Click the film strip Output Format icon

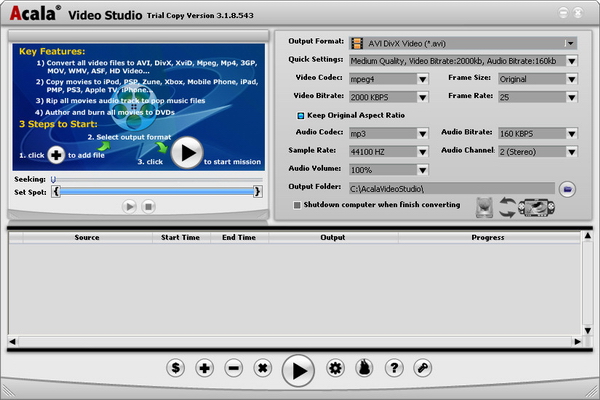tap(357, 43)
